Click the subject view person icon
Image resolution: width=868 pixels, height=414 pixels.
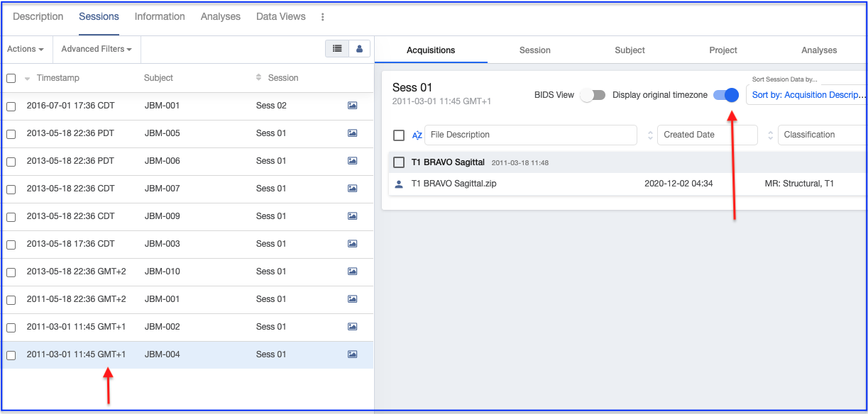pos(359,49)
